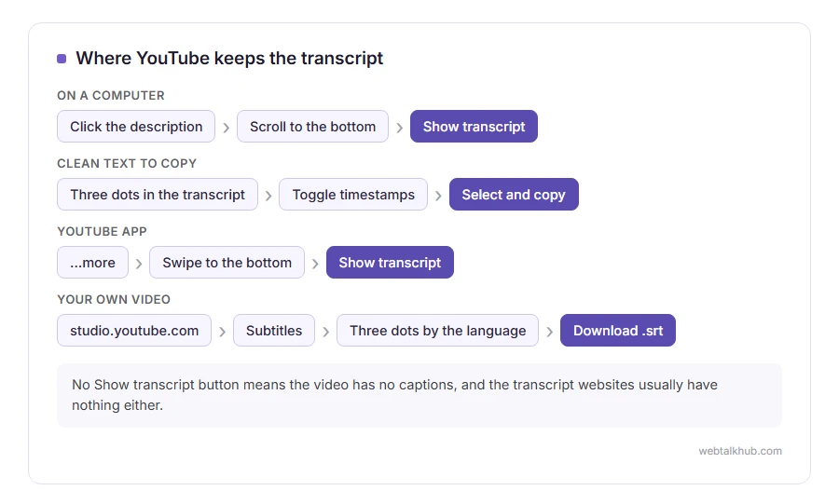
Task: Click the purple square bullet beside the title
Action: (62, 59)
